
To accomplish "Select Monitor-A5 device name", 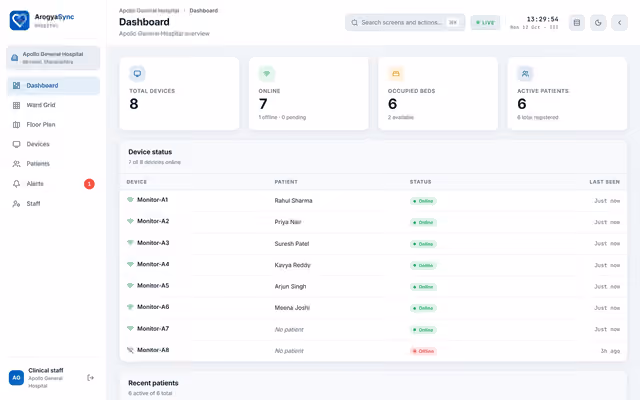I will click(153, 286).
